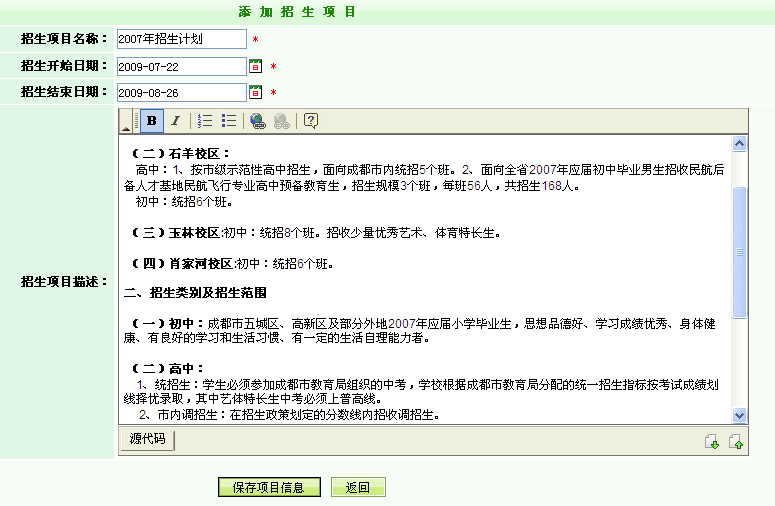Switch to 源代码 source view
Image resolution: width=775 pixels, height=506 pixels.
pos(148,439)
